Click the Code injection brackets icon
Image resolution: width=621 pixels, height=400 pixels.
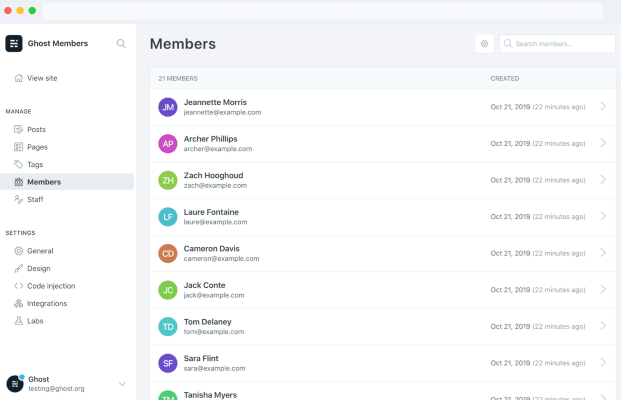click(19, 286)
